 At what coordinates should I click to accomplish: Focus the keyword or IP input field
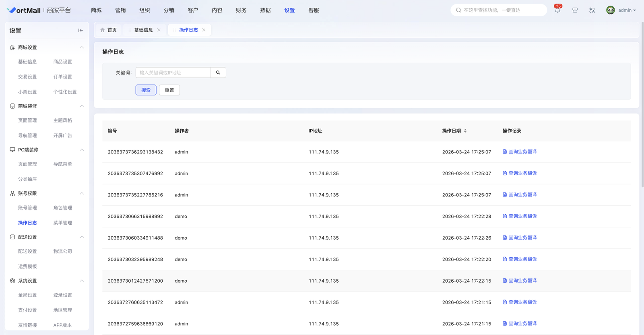[x=173, y=73]
